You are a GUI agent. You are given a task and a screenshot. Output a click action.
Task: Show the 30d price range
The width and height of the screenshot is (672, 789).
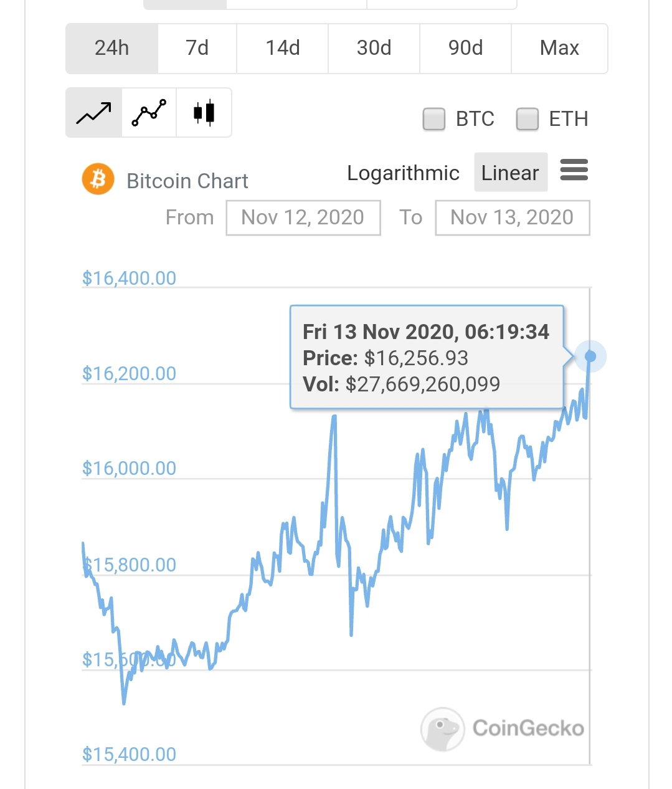click(374, 48)
